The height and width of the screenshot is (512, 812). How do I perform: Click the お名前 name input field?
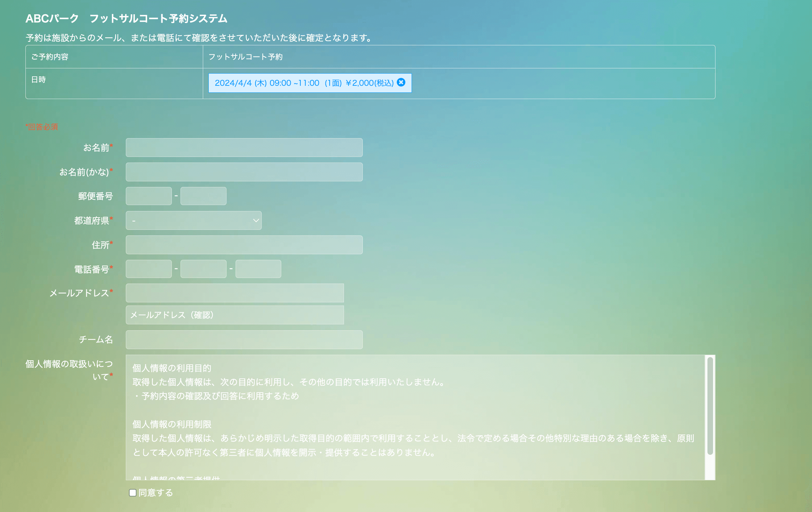point(244,148)
